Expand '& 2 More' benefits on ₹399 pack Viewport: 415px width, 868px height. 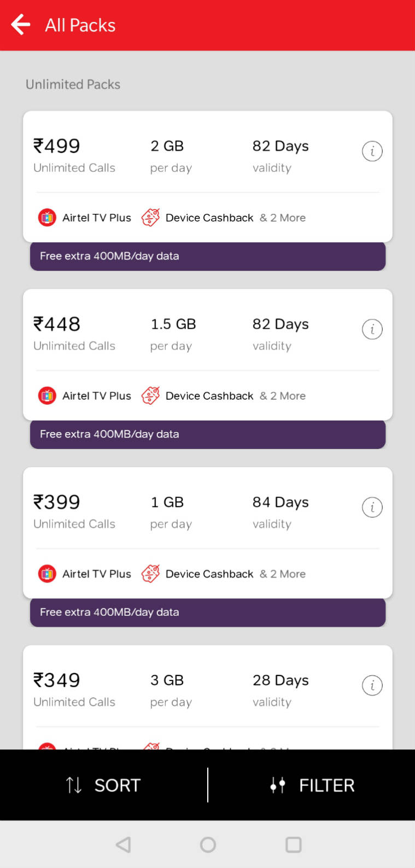pos(283,573)
